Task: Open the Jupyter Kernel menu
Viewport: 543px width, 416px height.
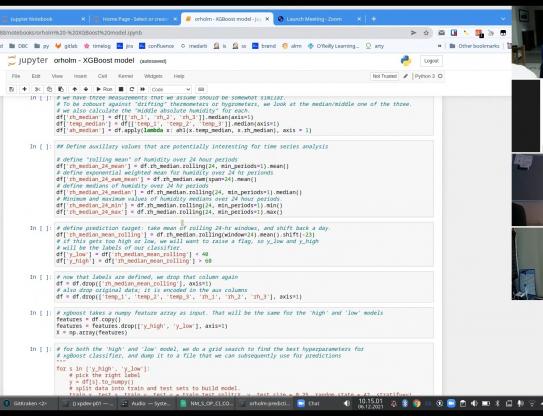Action: [x=125, y=76]
